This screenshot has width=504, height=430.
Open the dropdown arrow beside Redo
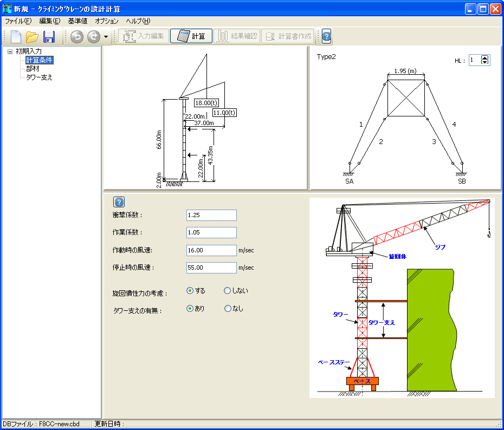click(x=106, y=37)
